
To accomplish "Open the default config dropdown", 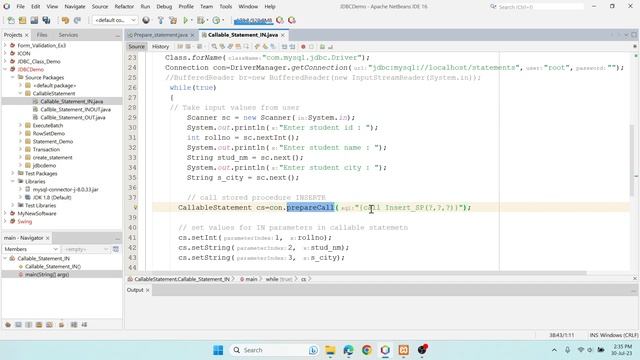I will [x=115, y=20].
